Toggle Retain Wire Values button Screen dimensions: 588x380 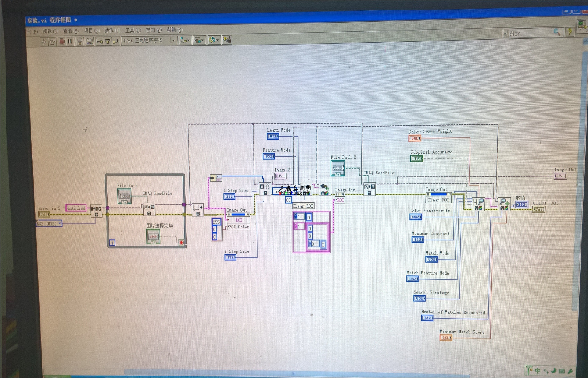tap(90, 41)
